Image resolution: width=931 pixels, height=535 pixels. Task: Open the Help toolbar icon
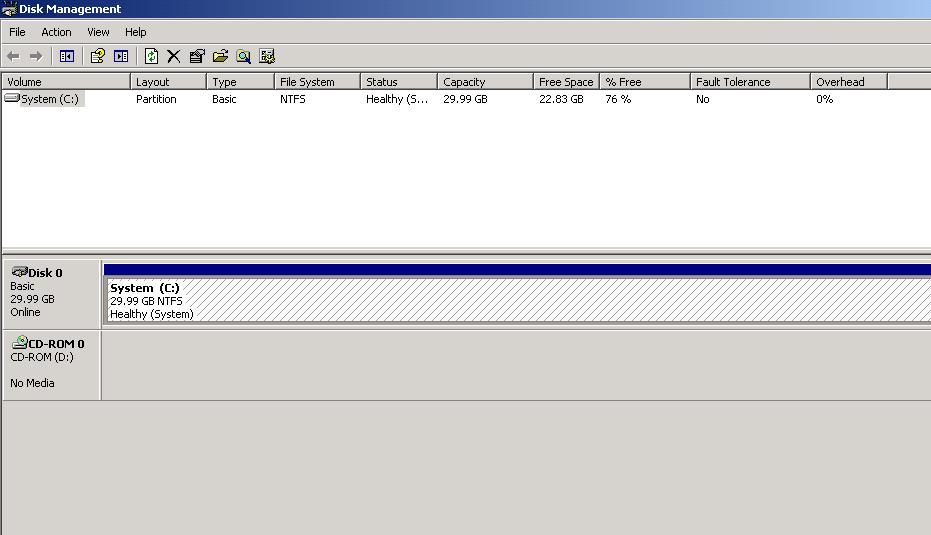[x=97, y=57]
